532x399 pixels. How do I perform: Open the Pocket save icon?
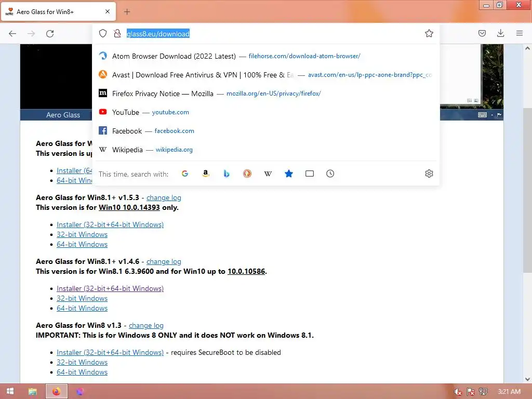click(482, 33)
